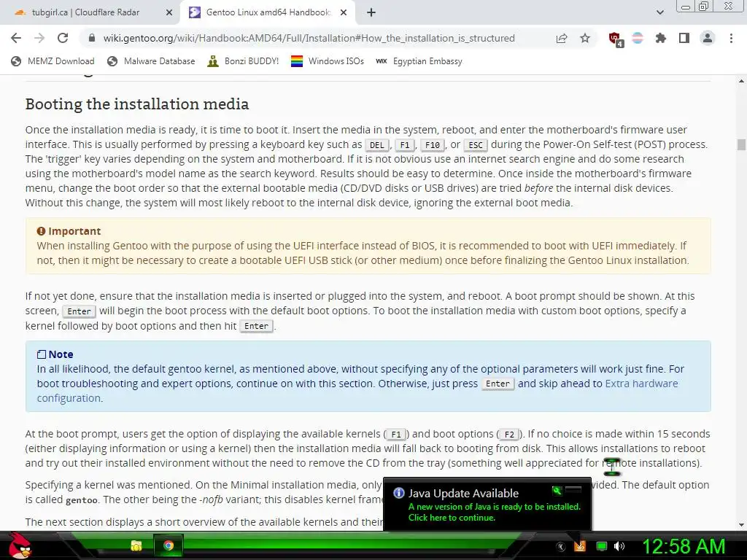Image resolution: width=747 pixels, height=560 pixels.
Task: Go back to the previous page
Action: coord(16,38)
